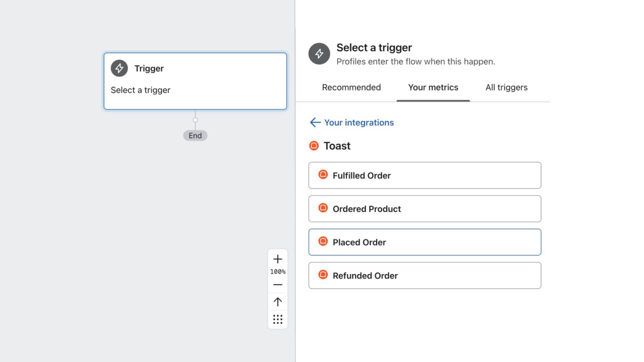
Task: Click the Toast integration heading
Action: (337, 146)
